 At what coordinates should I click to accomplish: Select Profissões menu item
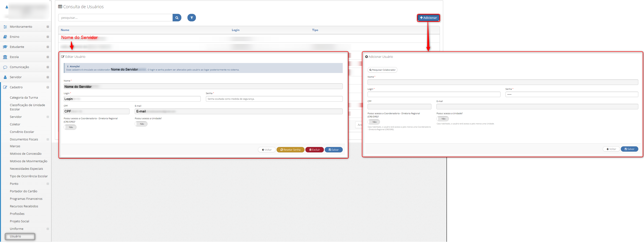point(17,214)
